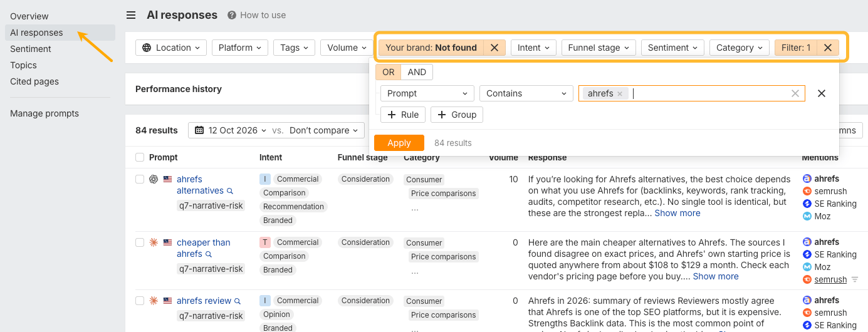Open the Category filter dropdown
The width and height of the screenshot is (868, 332).
point(740,48)
